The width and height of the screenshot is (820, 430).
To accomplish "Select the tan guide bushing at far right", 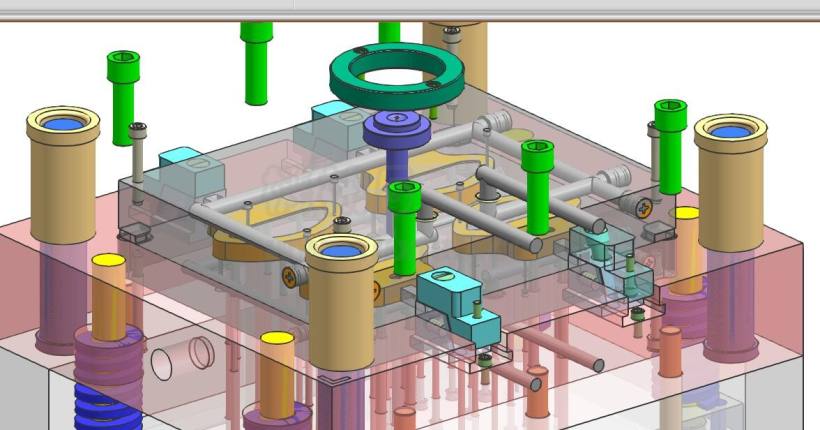I will point(731,183).
